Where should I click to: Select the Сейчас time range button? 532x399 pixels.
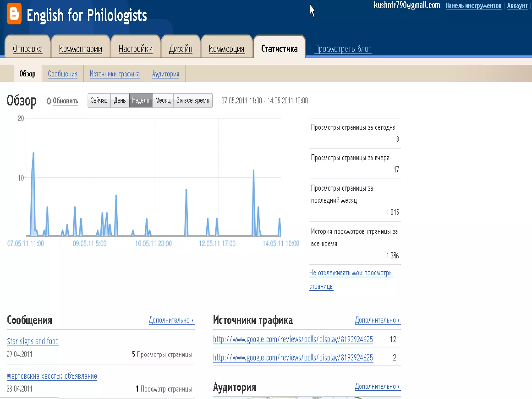99,101
